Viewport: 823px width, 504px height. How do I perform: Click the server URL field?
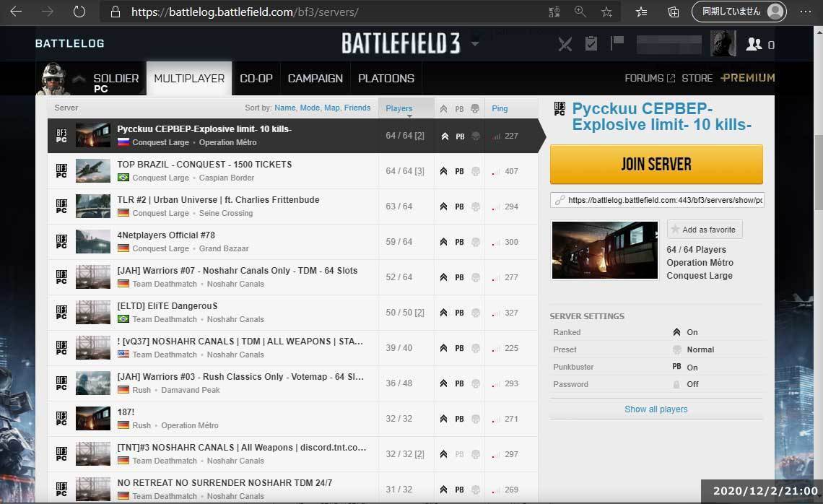(657, 200)
